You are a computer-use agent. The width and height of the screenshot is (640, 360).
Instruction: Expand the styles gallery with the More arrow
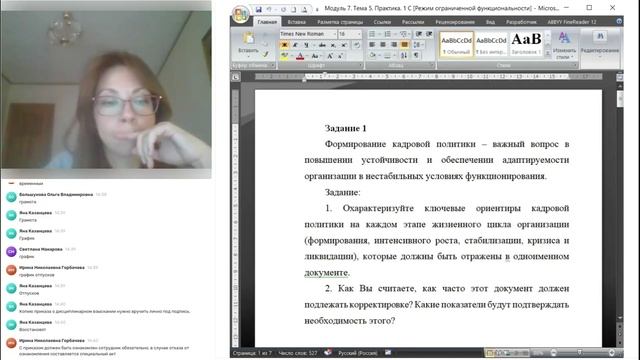(x=547, y=53)
